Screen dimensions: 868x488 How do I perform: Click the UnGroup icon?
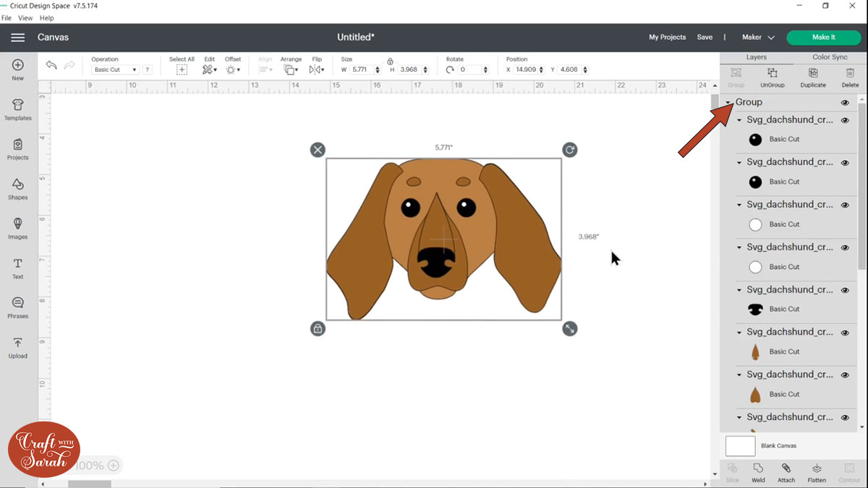pos(772,77)
